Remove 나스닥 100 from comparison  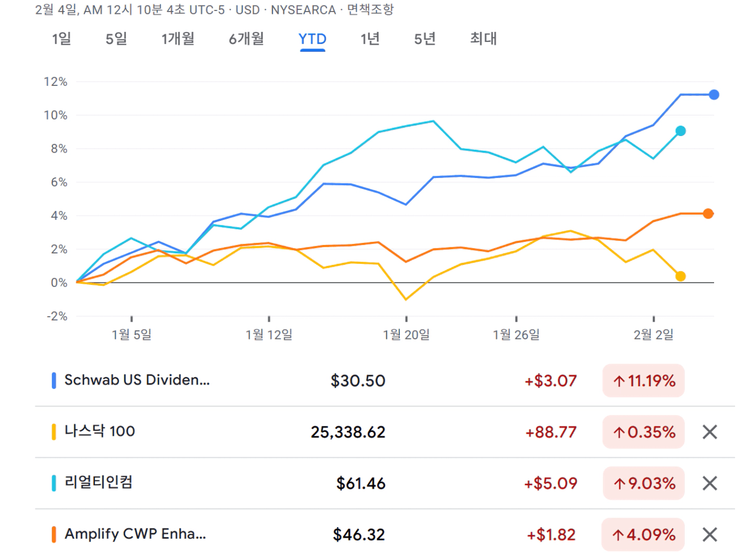coord(709,432)
